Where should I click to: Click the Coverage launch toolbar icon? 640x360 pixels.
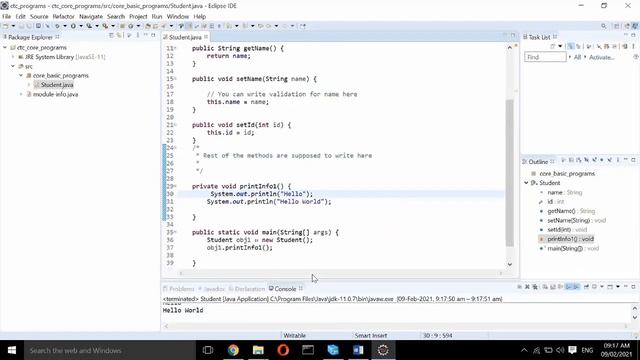click(x=89, y=26)
